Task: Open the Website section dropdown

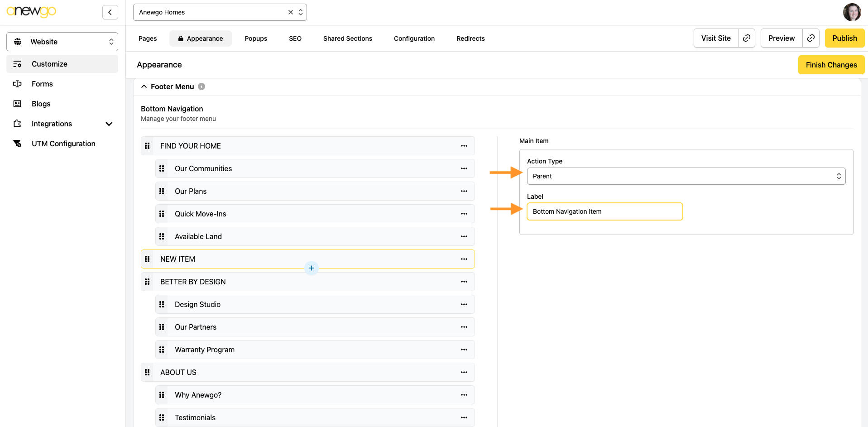Action: pyautogui.click(x=62, y=42)
